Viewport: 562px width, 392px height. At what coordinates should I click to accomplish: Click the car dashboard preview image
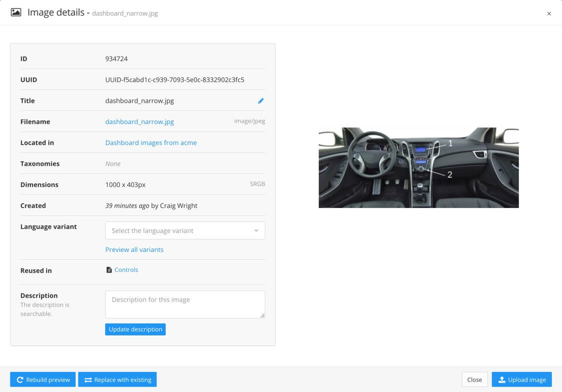click(418, 167)
